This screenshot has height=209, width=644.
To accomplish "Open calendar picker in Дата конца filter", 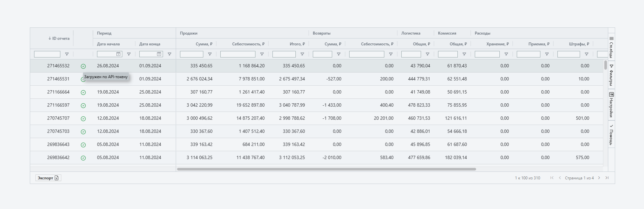I will 159,54.
